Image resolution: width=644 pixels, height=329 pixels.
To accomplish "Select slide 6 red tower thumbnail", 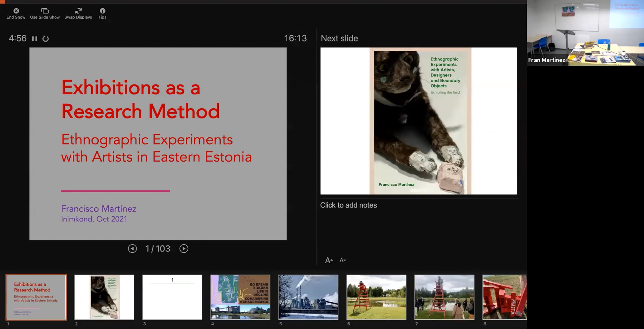I will coord(376,297).
